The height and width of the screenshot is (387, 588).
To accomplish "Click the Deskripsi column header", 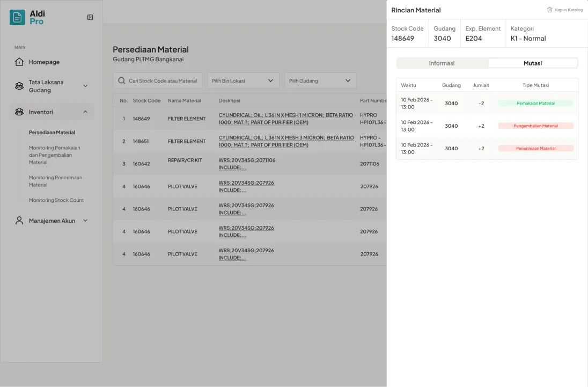I will (229, 100).
